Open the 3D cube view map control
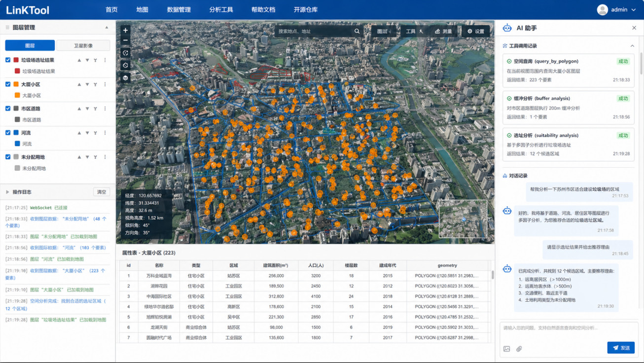The image size is (644, 363). click(125, 78)
